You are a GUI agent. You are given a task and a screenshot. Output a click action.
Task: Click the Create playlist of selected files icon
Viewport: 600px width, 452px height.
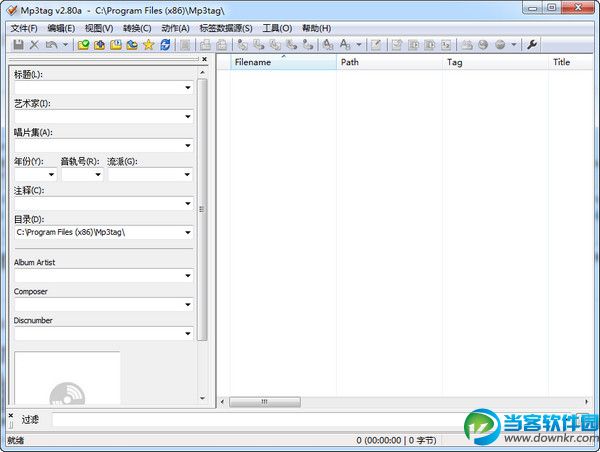click(x=430, y=45)
